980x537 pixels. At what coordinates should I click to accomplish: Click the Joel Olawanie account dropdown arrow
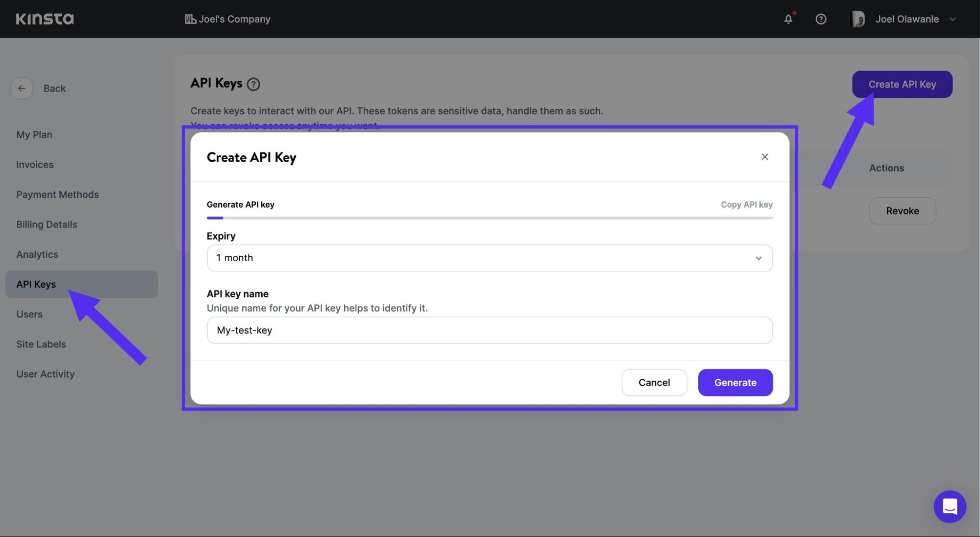[953, 19]
